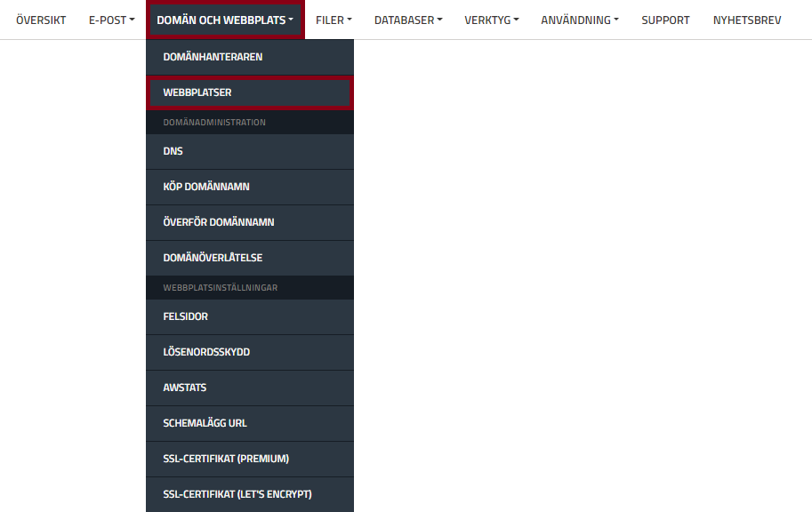The image size is (812, 512).
Task: Go to the Support page
Action: click(665, 20)
